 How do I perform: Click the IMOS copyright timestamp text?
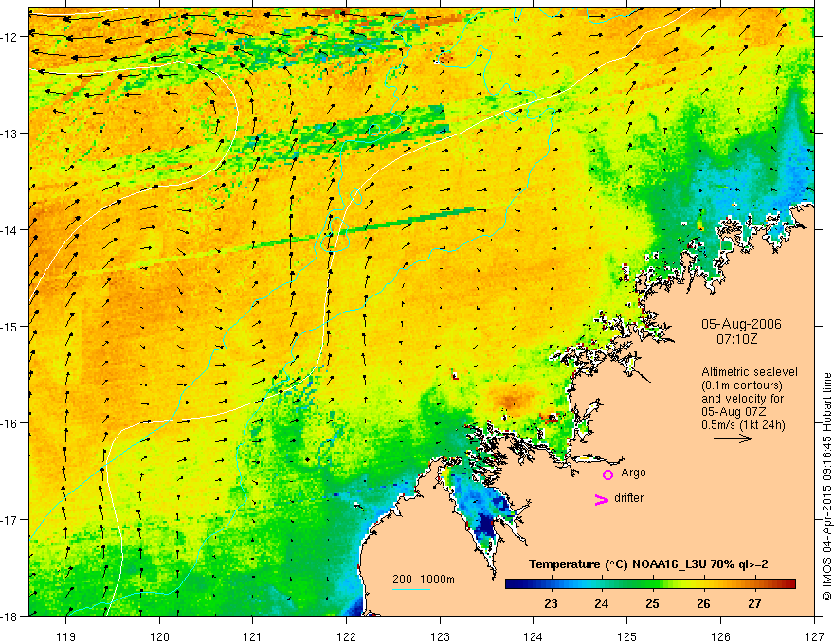point(827,487)
